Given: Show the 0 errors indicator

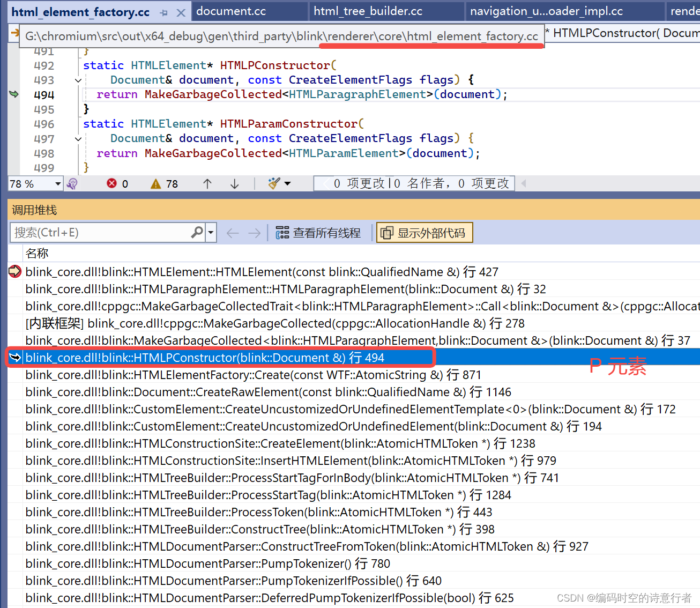Looking at the screenshot, I should pos(117,184).
